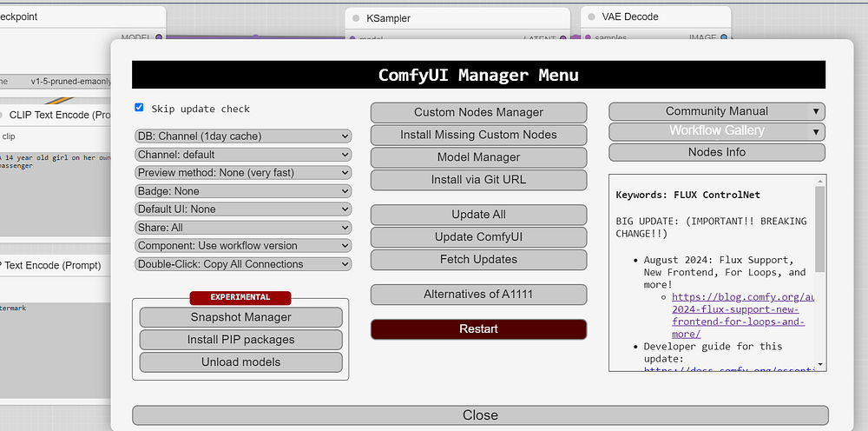Click Update ComfyUI

point(478,237)
